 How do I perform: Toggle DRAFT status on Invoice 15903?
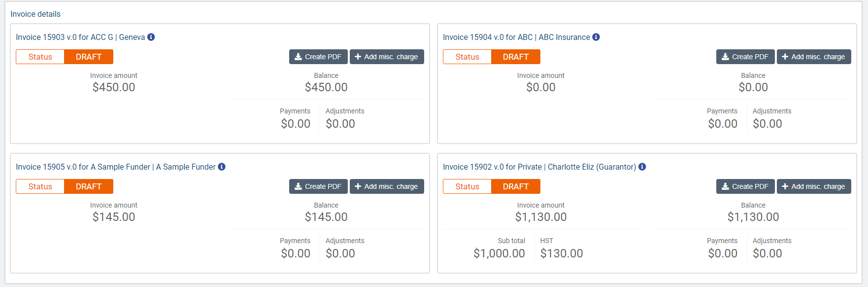coord(89,57)
